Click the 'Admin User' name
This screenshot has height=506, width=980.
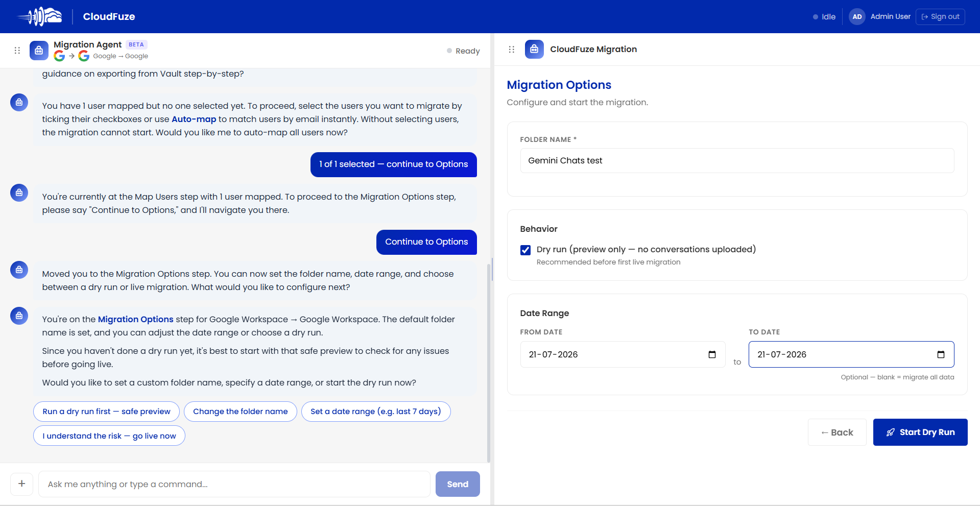click(890, 16)
